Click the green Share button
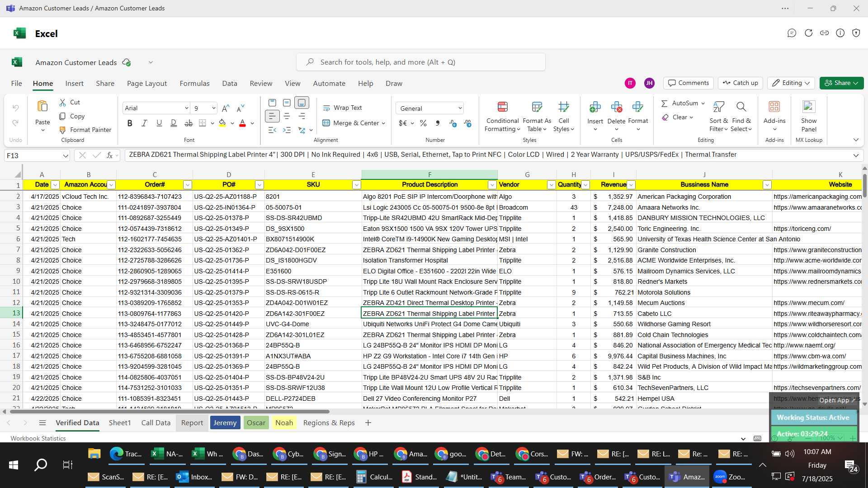The width and height of the screenshot is (868, 488). (x=841, y=83)
